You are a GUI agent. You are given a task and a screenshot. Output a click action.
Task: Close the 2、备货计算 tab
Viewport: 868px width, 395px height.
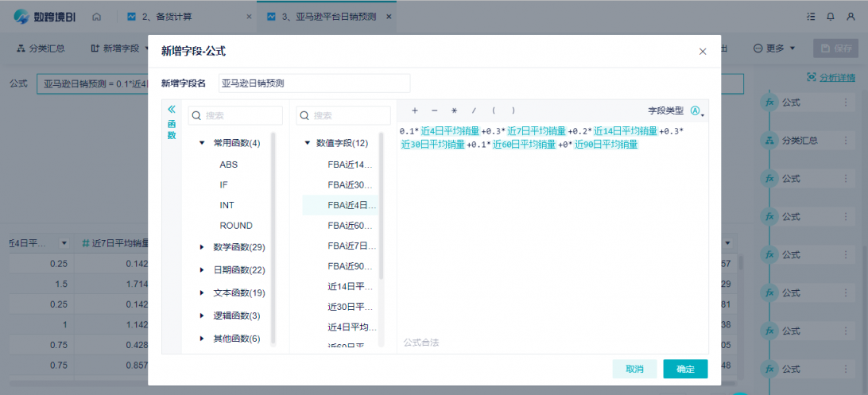[x=249, y=17]
